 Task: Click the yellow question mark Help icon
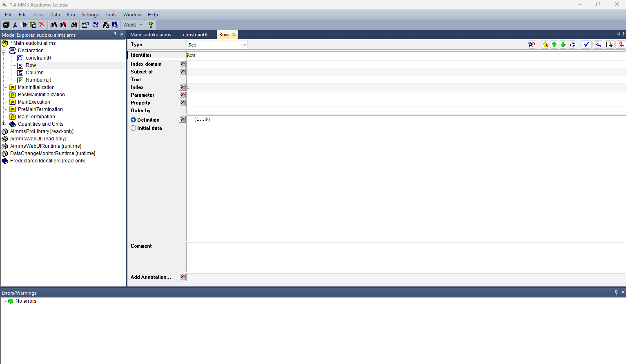(151, 25)
